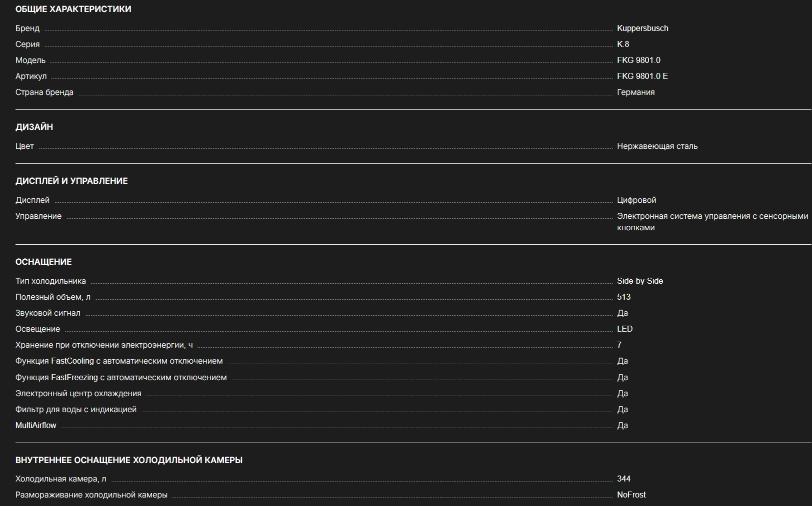Screen dimensions: 812x506
Task: Click the lighting value 'LED'
Action: [x=625, y=329]
